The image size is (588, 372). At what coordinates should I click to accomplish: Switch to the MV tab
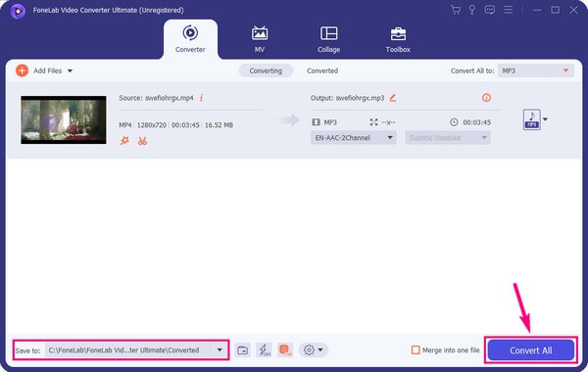click(x=260, y=39)
